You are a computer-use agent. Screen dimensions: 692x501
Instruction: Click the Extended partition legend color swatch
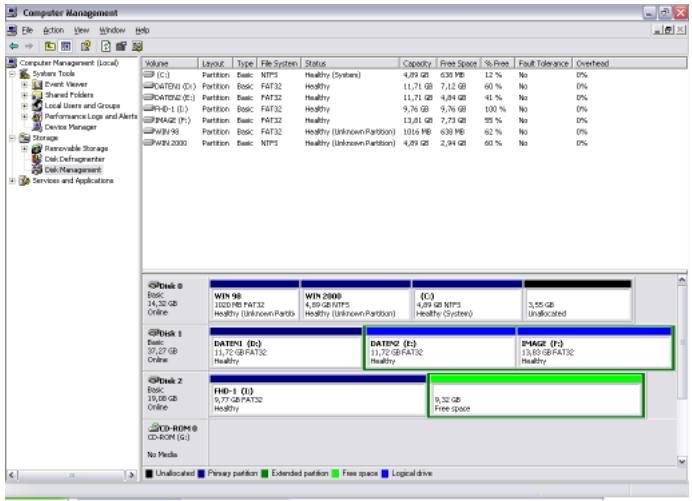265,474
